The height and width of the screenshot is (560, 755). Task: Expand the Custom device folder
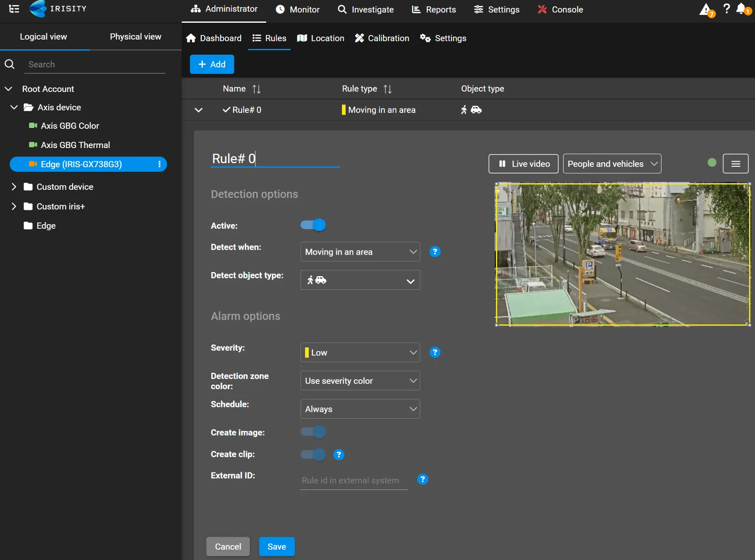pos(14,187)
